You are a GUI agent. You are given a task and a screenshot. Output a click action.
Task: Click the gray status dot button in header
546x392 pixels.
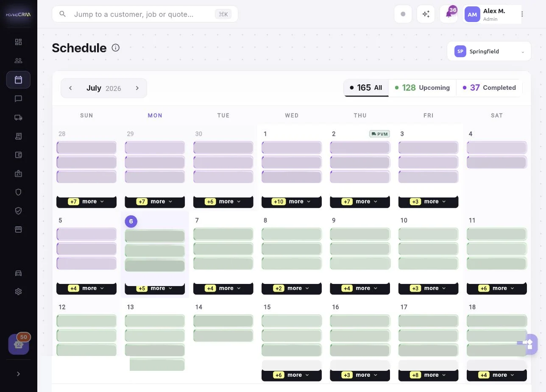click(x=403, y=14)
